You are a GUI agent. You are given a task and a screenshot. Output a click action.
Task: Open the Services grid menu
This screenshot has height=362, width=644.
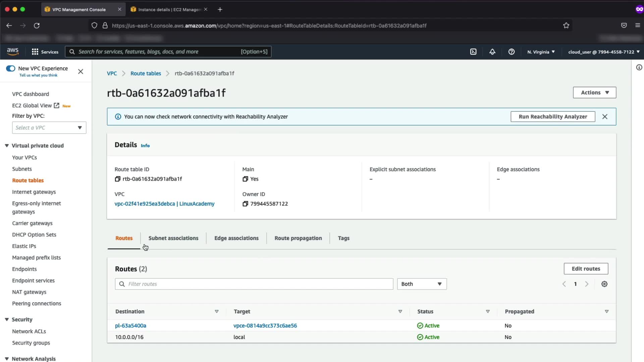click(35, 52)
